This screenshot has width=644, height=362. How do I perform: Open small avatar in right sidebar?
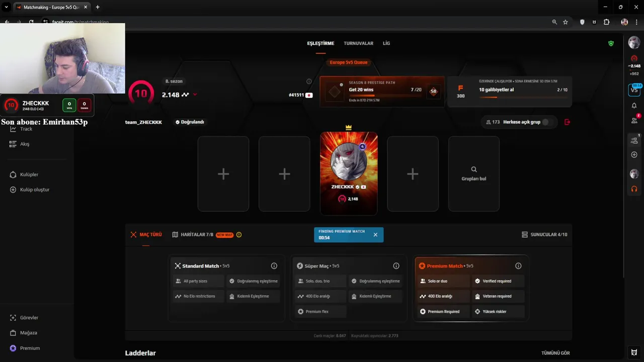(634, 173)
